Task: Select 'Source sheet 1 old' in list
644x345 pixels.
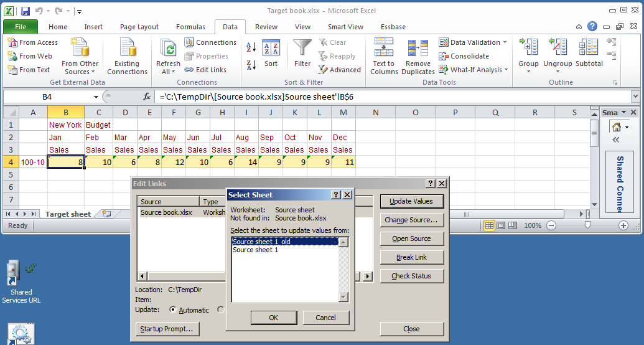Action: (x=284, y=242)
